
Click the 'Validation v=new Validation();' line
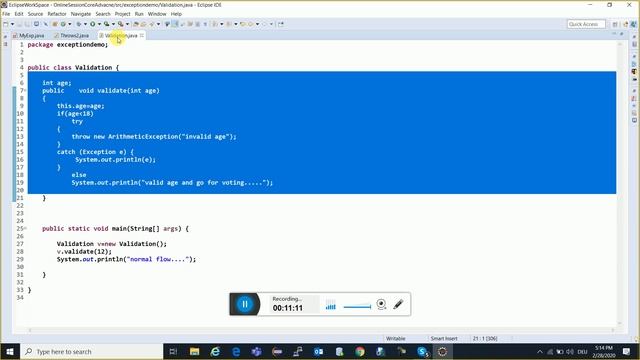112,244
